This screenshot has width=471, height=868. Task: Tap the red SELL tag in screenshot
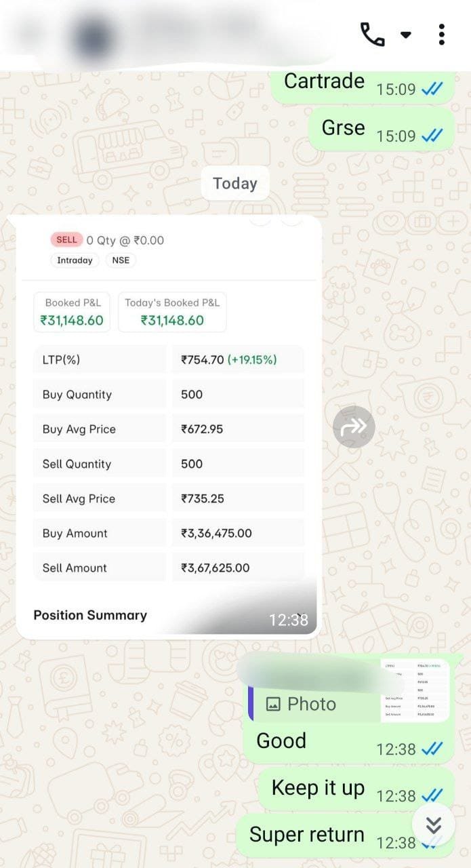tap(66, 239)
